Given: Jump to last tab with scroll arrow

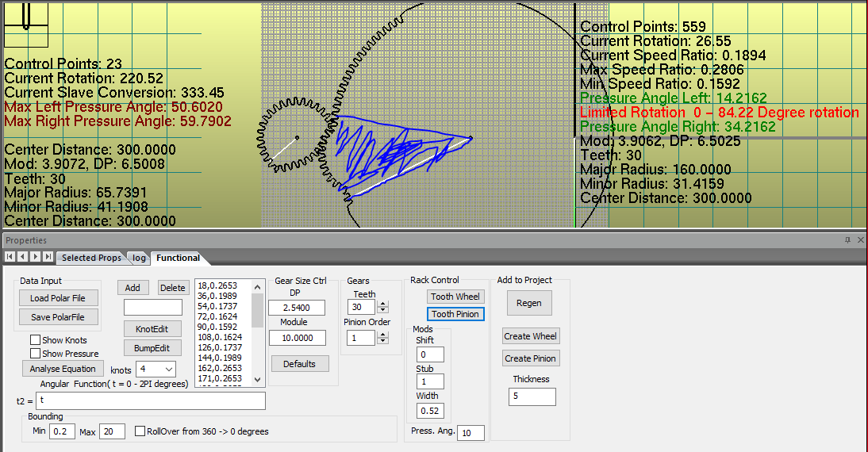Looking at the screenshot, I should [48, 257].
